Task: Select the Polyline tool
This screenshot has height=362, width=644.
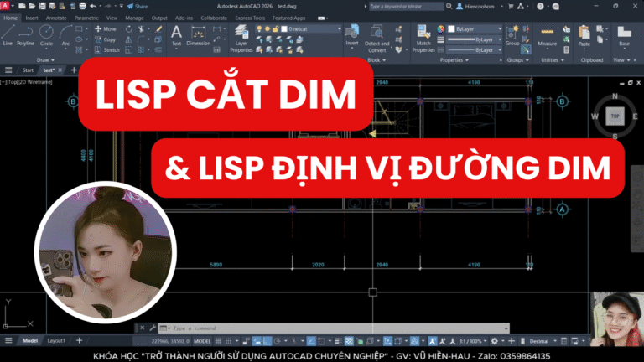Action: click(26, 33)
